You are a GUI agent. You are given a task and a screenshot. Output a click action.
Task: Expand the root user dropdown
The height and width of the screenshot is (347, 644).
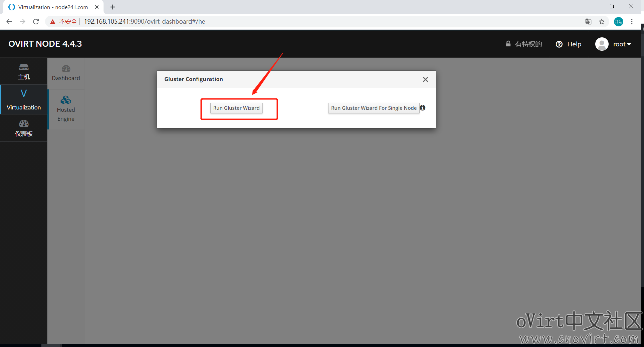(622, 44)
